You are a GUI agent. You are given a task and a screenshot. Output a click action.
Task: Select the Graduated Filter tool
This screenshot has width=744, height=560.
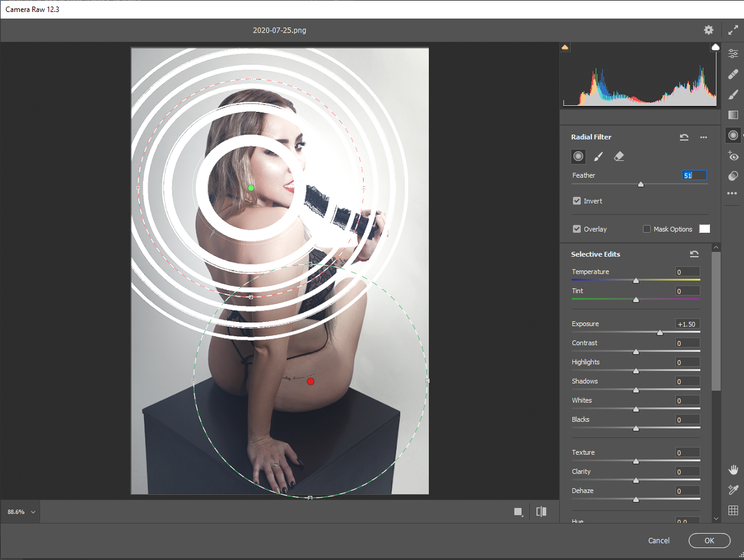tap(733, 115)
